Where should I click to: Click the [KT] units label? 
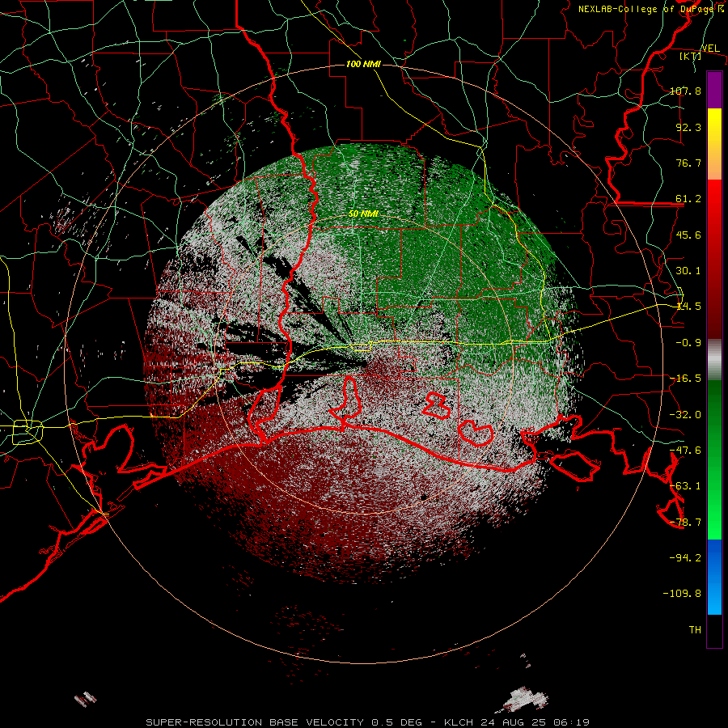(x=691, y=56)
